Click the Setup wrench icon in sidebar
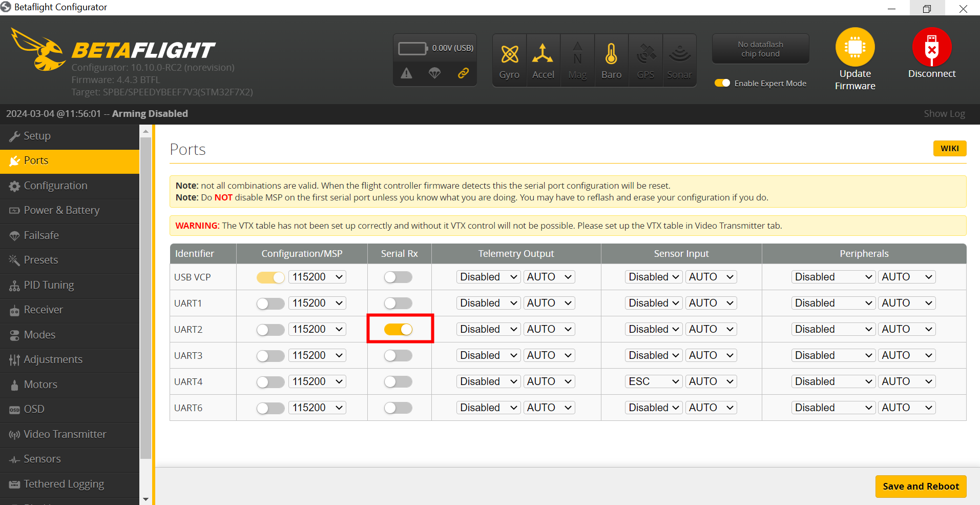 (x=14, y=136)
